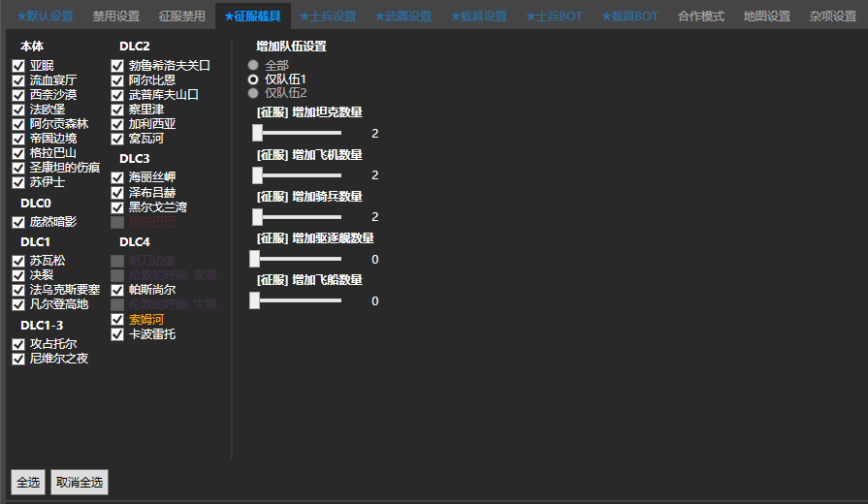Choose the 仅队伍2 radio option
This screenshot has width=868, height=504.
tap(254, 93)
